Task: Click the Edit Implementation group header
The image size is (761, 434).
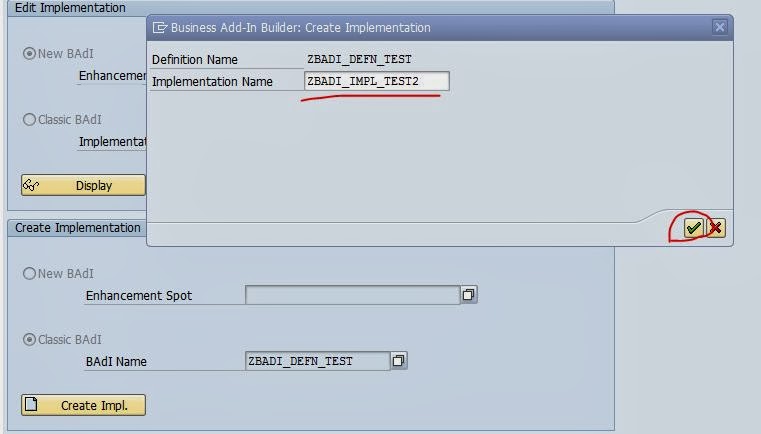Action: (70, 8)
